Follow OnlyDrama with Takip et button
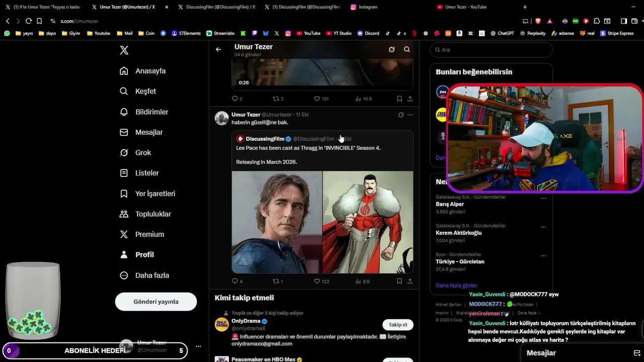The height and width of the screenshot is (362, 644). (x=397, y=325)
